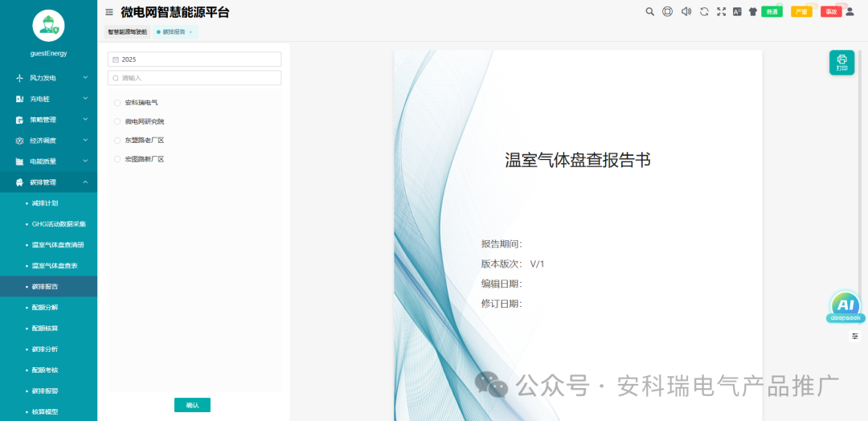Collapse sidebar with the hamburger icon
This screenshot has height=421, width=868.
tap(109, 12)
